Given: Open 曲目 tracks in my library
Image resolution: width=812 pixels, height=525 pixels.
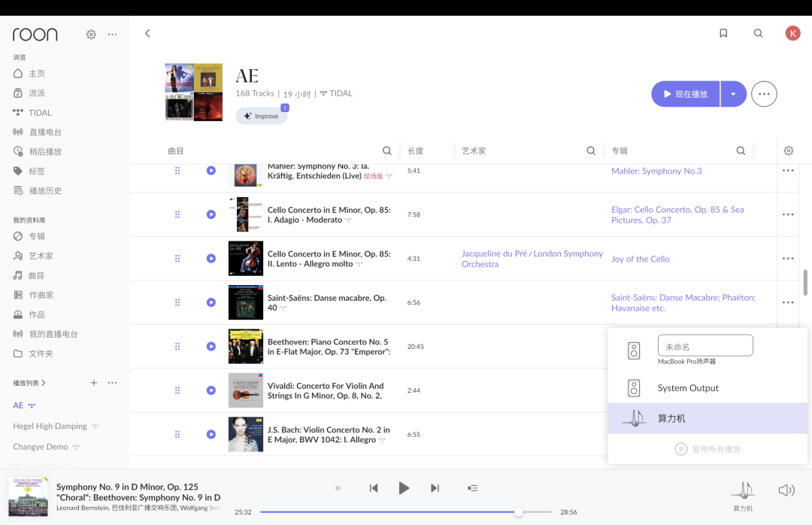Looking at the screenshot, I should point(29,276).
